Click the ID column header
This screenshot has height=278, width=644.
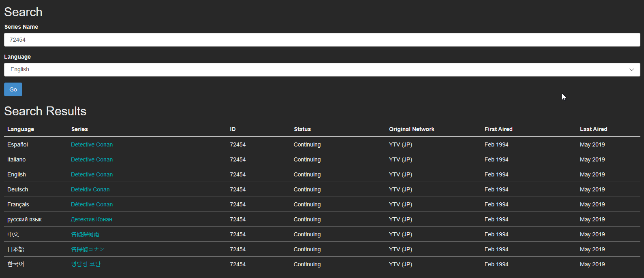click(233, 129)
